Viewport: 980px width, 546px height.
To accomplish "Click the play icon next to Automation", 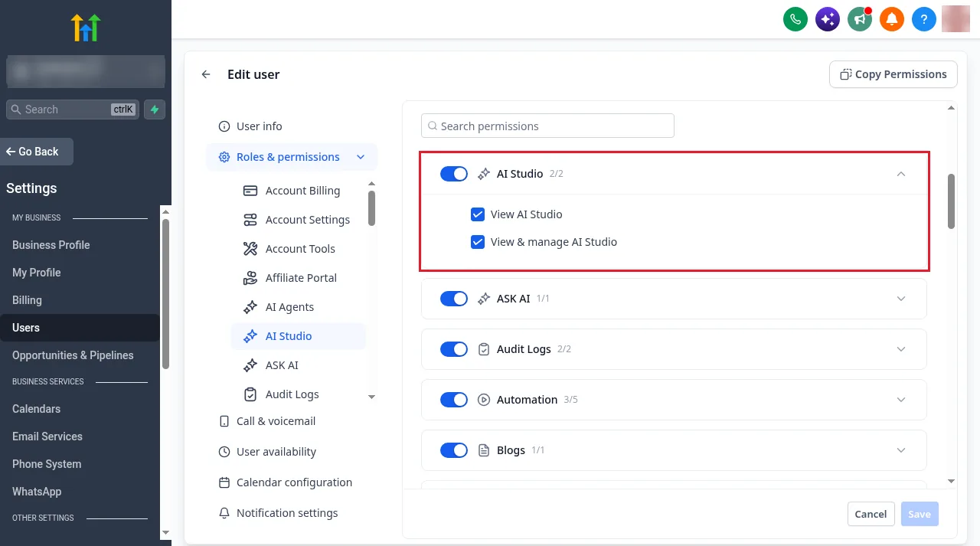I will [484, 400].
